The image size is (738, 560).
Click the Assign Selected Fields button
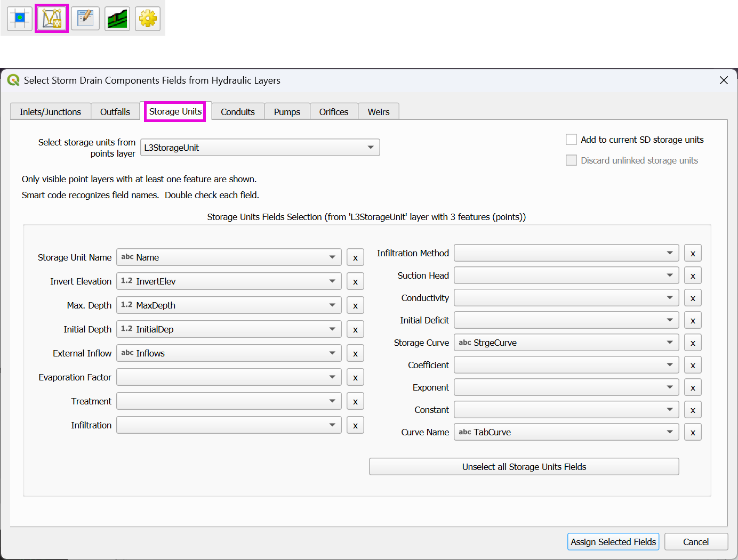tap(613, 542)
